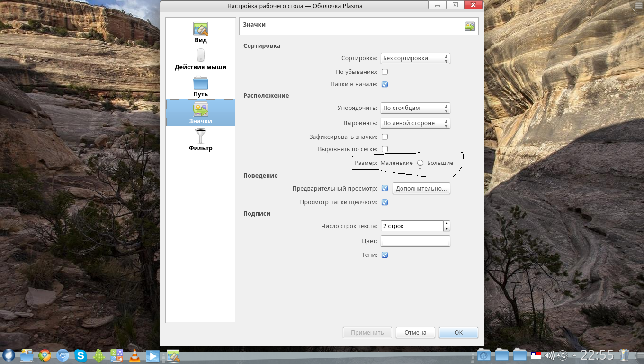
Task: Open the plain folder next to the US flag
Action: tap(520, 355)
